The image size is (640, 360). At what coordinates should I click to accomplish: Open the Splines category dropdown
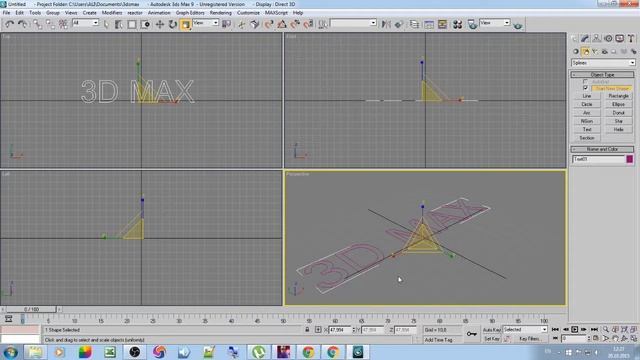pyautogui.click(x=603, y=63)
